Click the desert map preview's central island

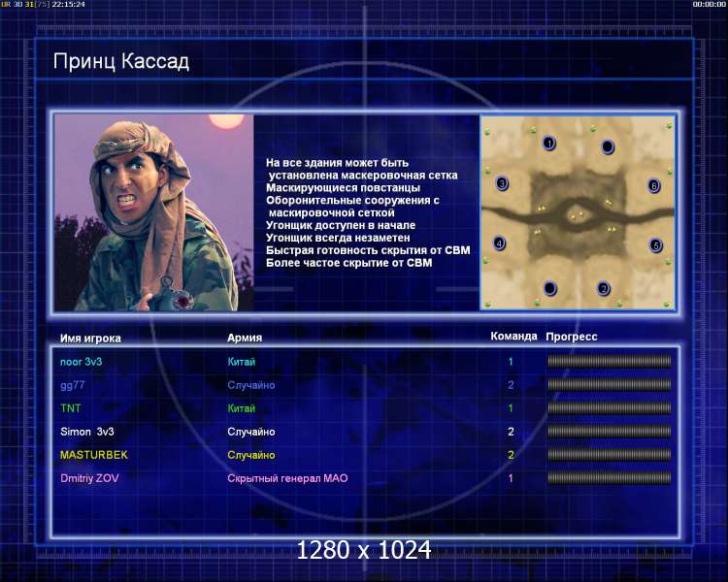coord(577,215)
